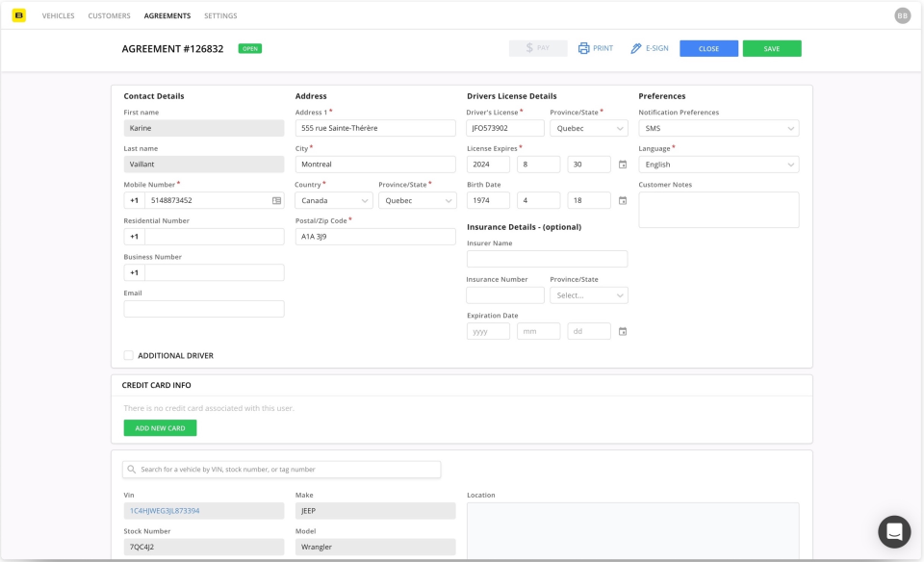Click the Location box
Screen dimensions: 924x562
tap(633, 530)
